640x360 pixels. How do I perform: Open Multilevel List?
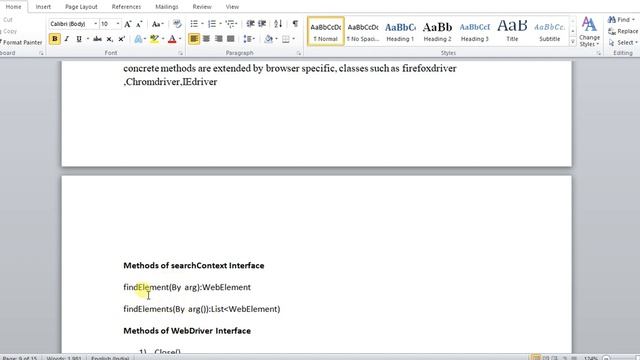pos(230,24)
